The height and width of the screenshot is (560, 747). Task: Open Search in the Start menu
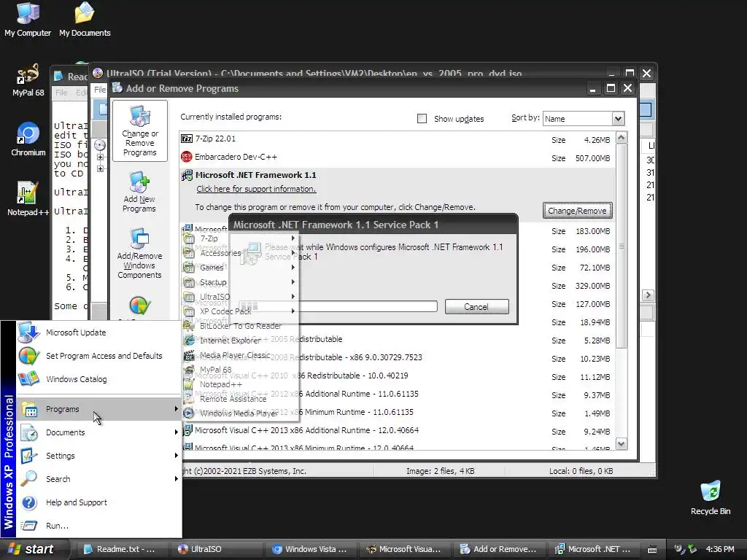click(x=99, y=479)
